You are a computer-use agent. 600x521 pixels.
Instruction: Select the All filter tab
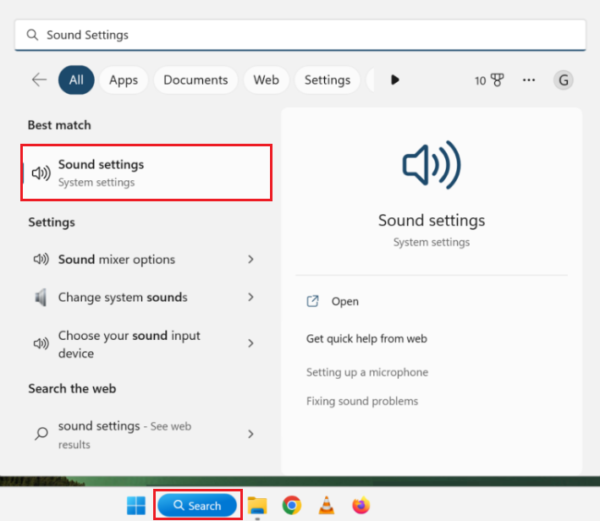tap(76, 80)
